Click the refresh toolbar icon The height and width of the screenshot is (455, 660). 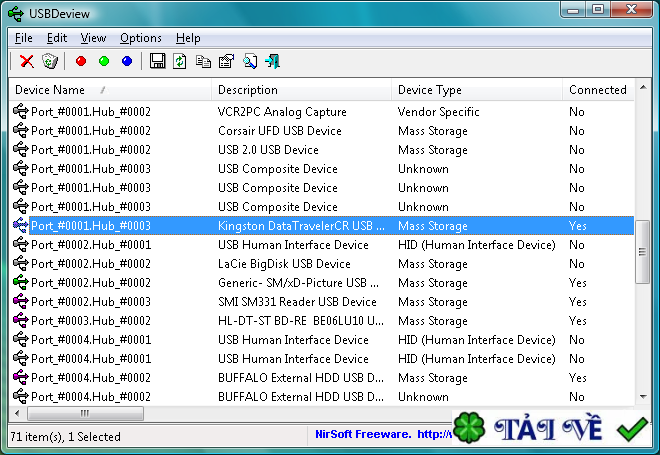(180, 62)
